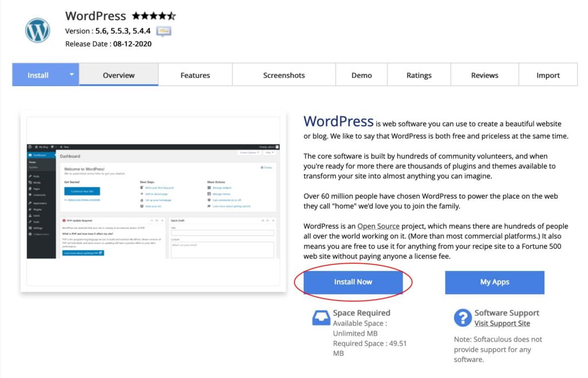Screen dimensions: 588x378
Task: View the Ratings tab
Action: (x=419, y=75)
